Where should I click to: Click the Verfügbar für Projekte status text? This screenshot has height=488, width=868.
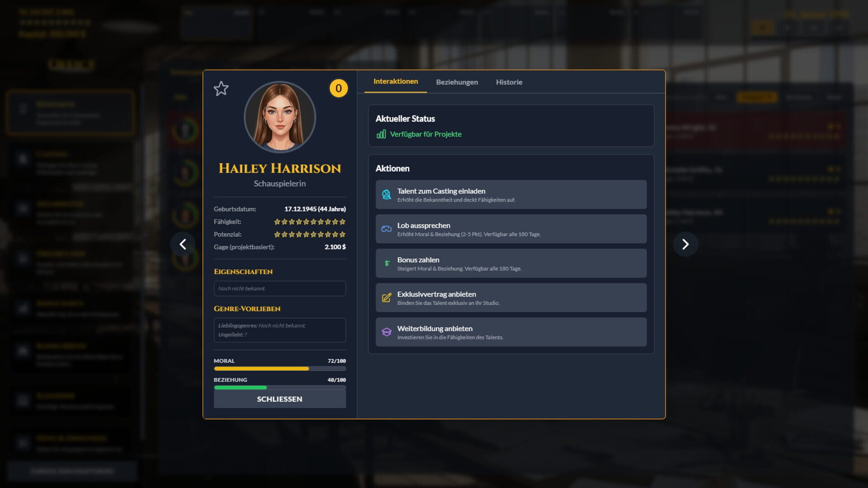pyautogui.click(x=427, y=134)
